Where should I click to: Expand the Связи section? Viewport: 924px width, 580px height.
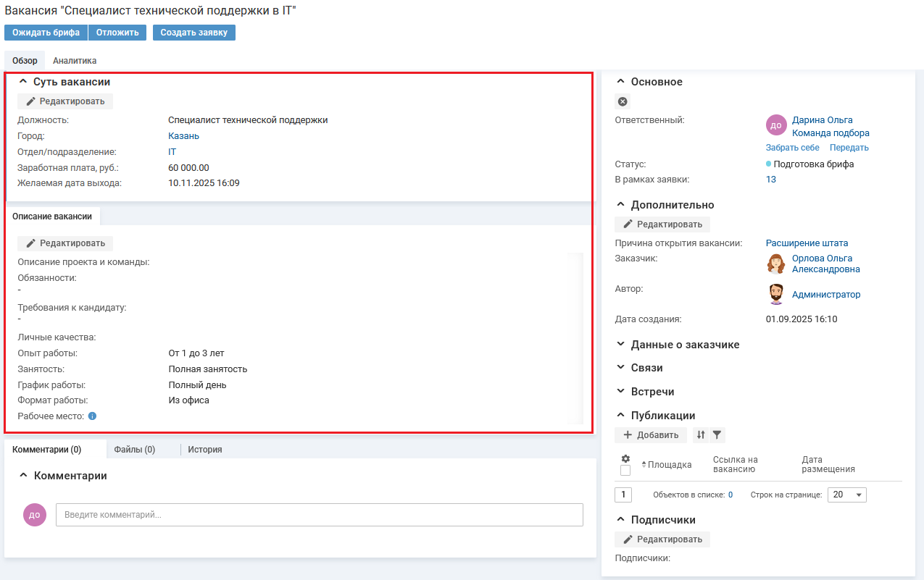coord(646,368)
